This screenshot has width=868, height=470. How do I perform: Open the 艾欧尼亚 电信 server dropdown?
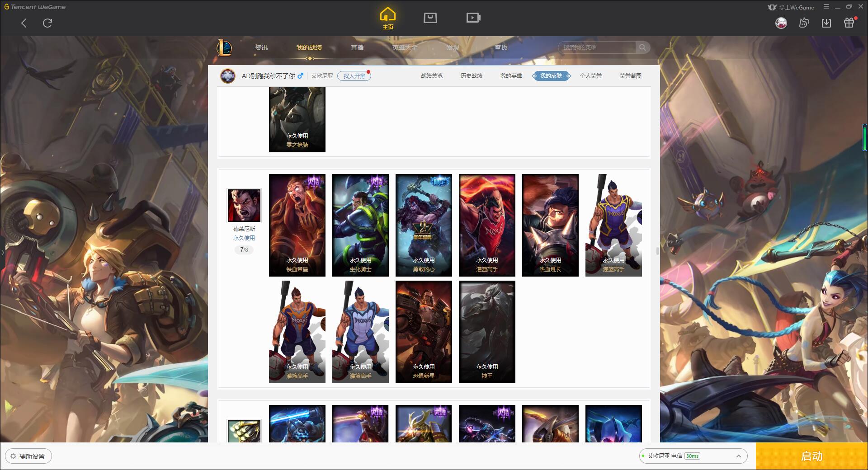click(x=693, y=456)
